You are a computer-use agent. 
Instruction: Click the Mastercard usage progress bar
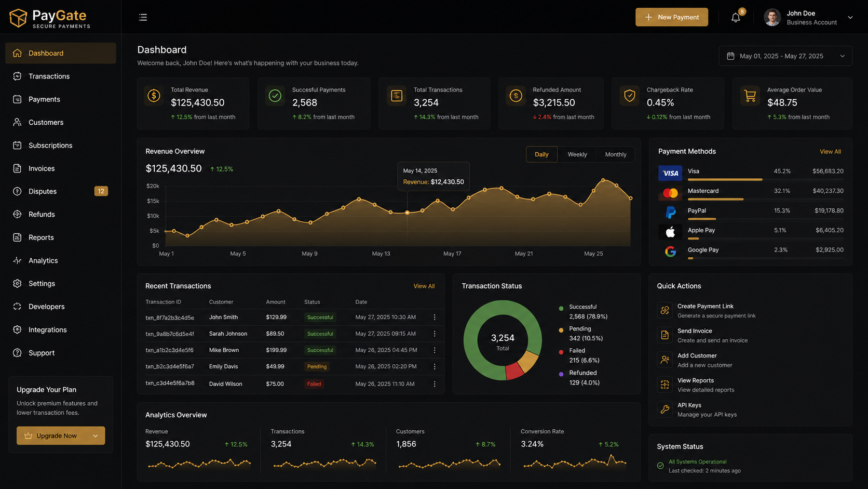765,199
